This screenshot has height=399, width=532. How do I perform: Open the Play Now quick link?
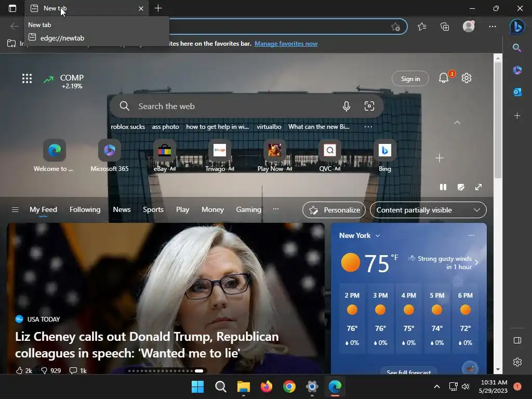274,155
